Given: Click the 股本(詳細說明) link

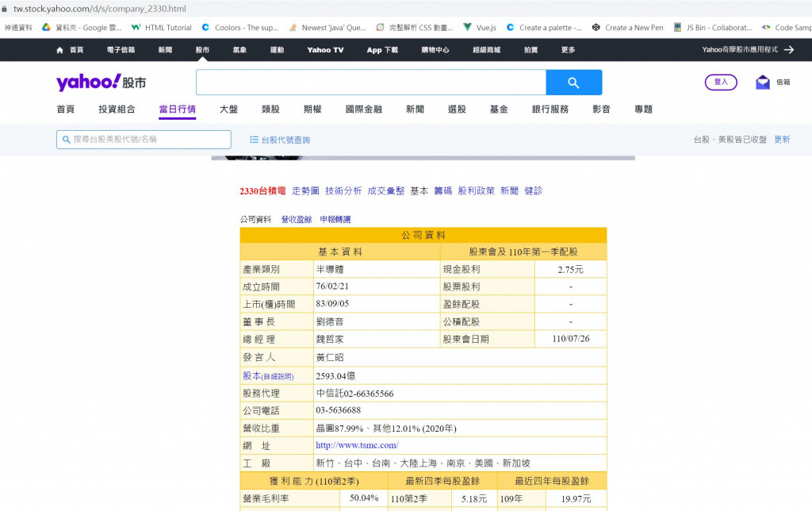Looking at the screenshot, I should pyautogui.click(x=268, y=376).
